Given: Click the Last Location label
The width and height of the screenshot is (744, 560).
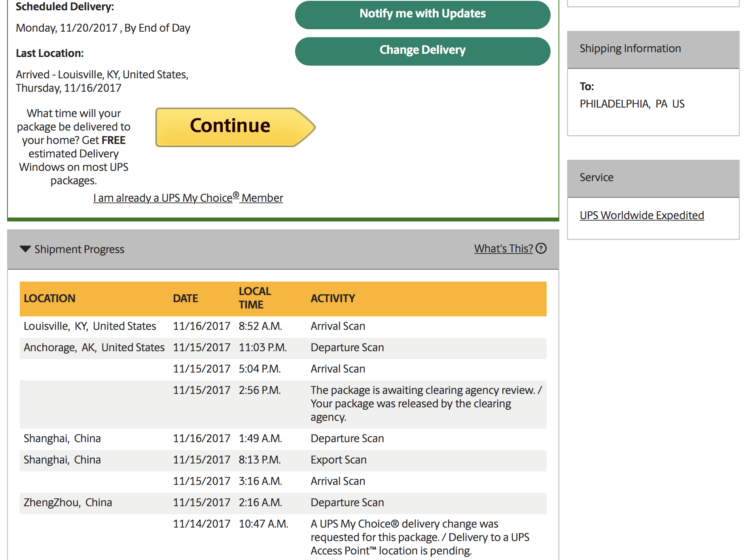Looking at the screenshot, I should point(50,53).
